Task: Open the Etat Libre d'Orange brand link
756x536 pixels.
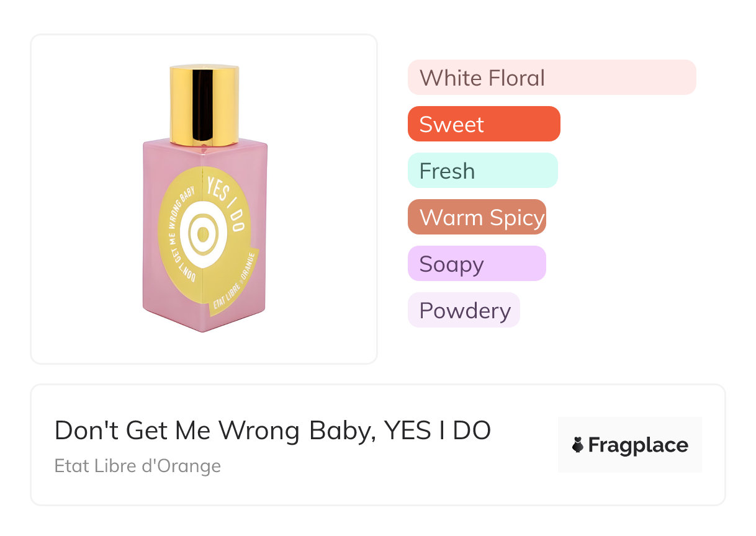Action: [138, 465]
